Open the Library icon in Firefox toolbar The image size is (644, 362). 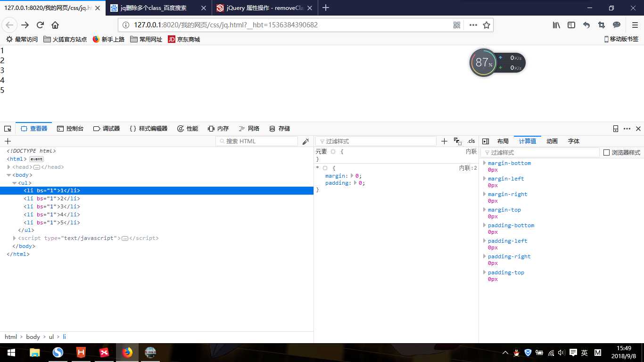[x=557, y=25]
